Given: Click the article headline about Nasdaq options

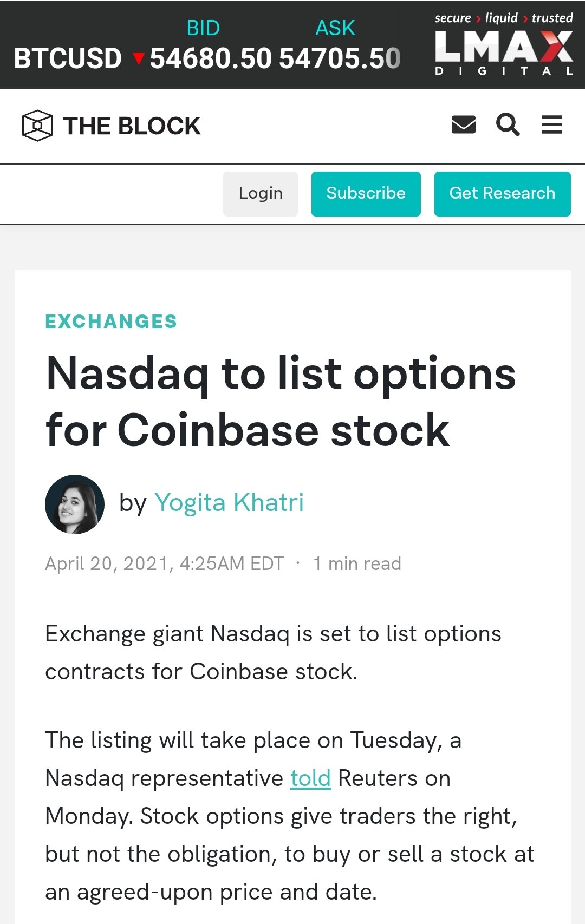Looking at the screenshot, I should coord(281,402).
